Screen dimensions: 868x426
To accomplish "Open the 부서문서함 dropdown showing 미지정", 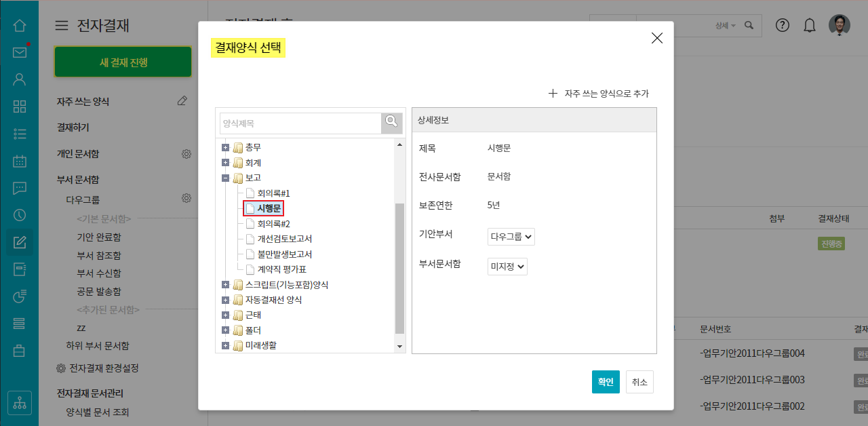I will coord(507,267).
